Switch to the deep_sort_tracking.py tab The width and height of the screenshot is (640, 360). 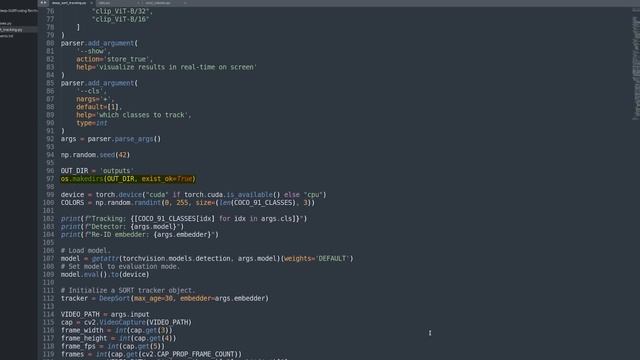coord(69,3)
